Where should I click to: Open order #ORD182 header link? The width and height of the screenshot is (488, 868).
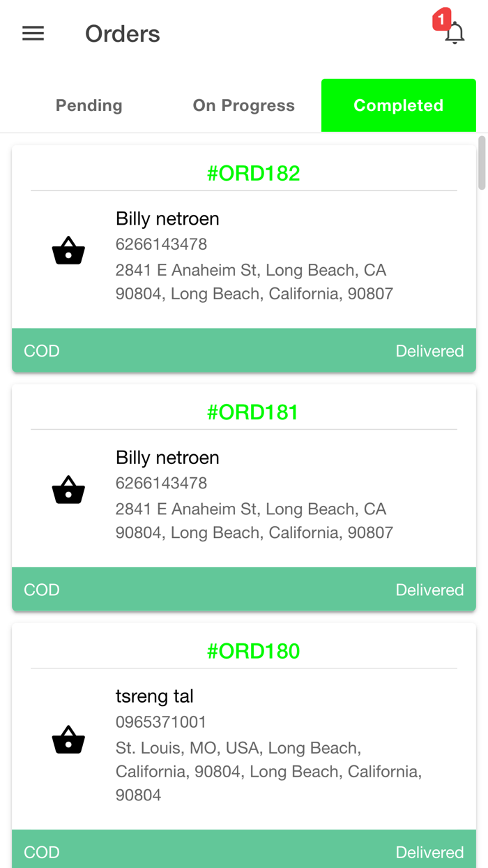coord(253,173)
